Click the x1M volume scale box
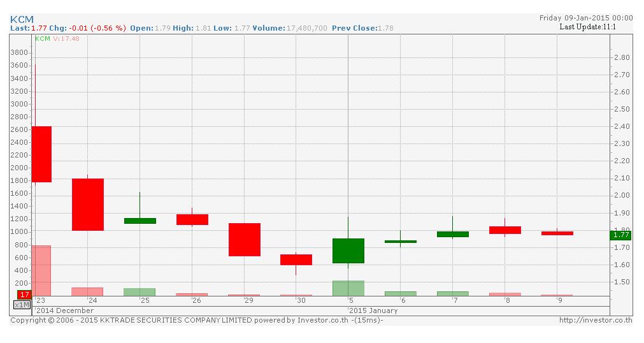Image resolution: width=644 pixels, height=343 pixels. 22,305
